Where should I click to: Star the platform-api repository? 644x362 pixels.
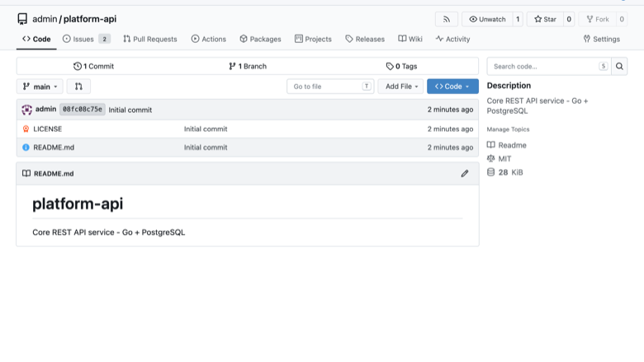point(545,19)
